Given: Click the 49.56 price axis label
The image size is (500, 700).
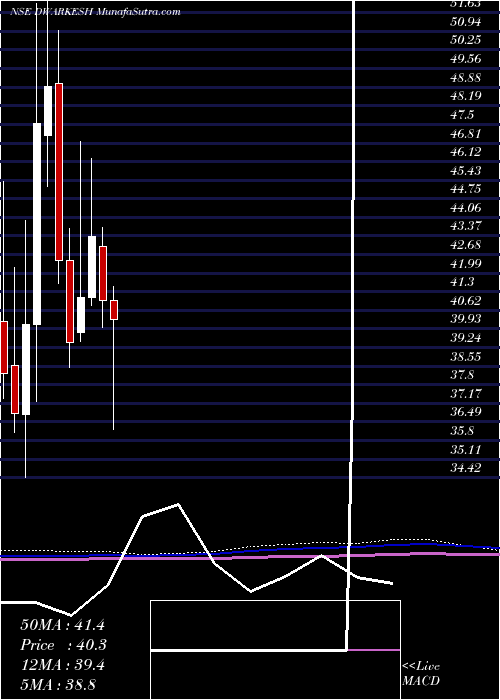Looking at the screenshot, I should (465, 58).
